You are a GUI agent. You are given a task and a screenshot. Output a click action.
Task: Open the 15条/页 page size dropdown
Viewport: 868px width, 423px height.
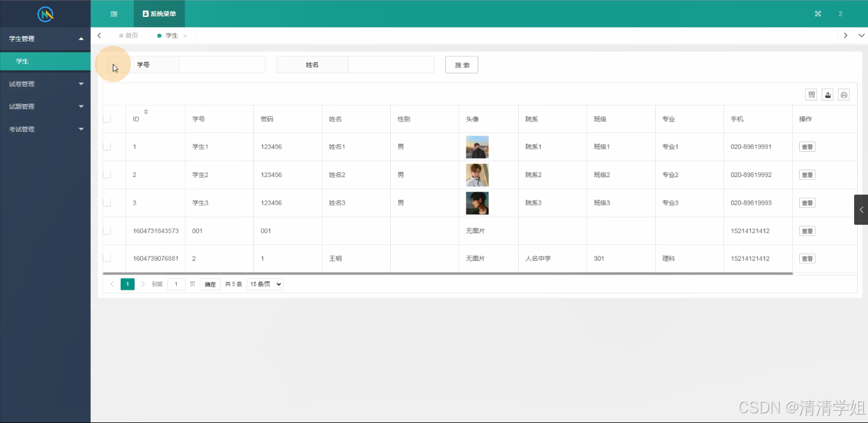click(264, 284)
